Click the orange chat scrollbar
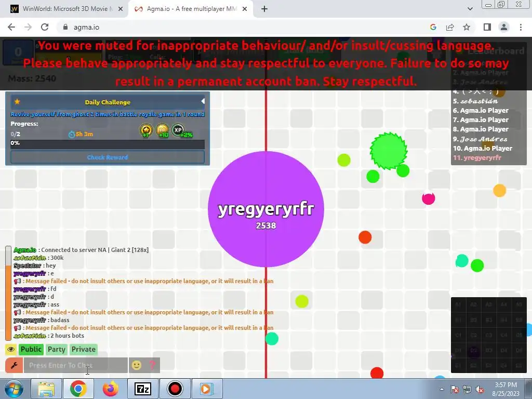 point(8,302)
